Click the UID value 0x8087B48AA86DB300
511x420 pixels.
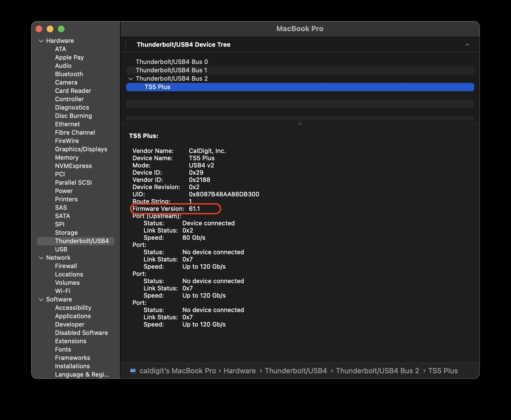tap(224, 194)
